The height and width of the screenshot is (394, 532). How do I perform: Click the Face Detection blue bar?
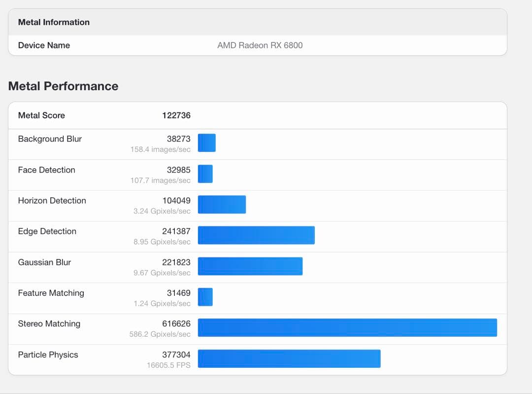click(205, 174)
